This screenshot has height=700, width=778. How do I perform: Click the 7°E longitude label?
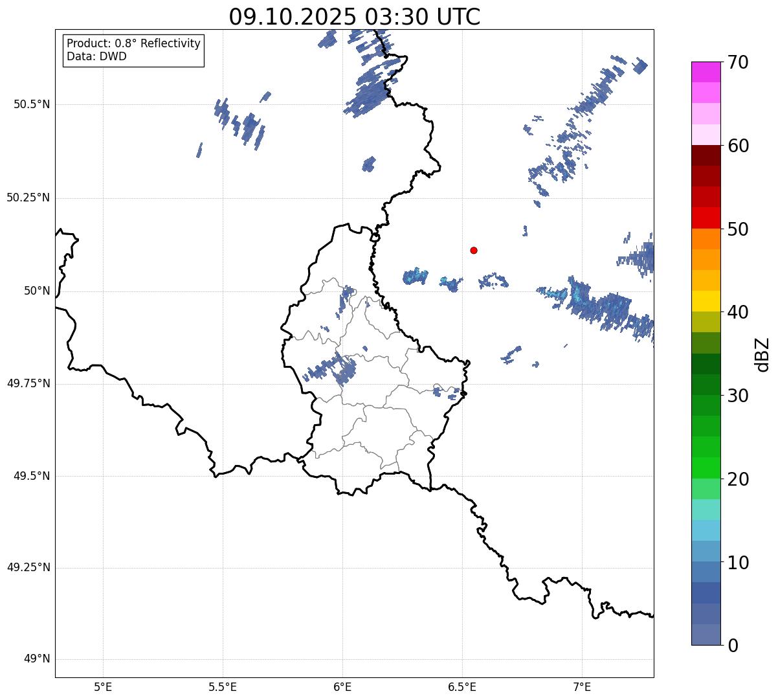point(582,687)
